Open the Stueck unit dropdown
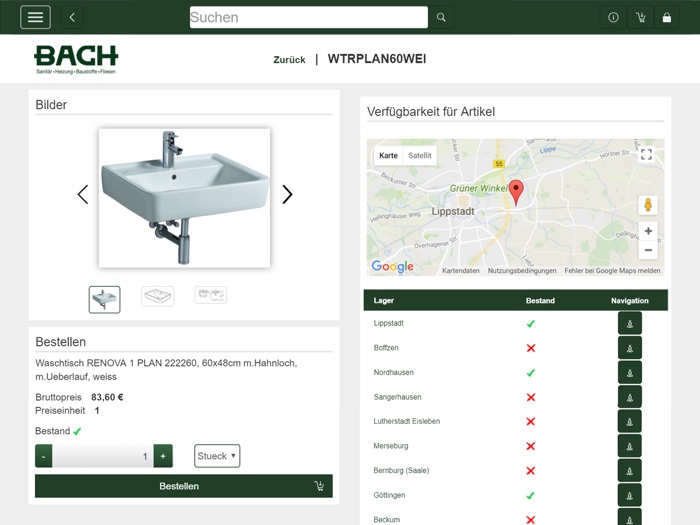700x525 pixels. [x=217, y=456]
